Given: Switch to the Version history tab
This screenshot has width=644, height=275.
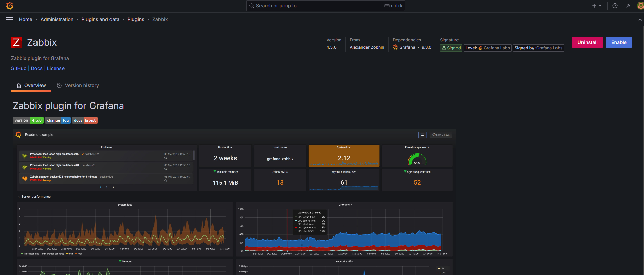Looking at the screenshot, I should (78, 85).
